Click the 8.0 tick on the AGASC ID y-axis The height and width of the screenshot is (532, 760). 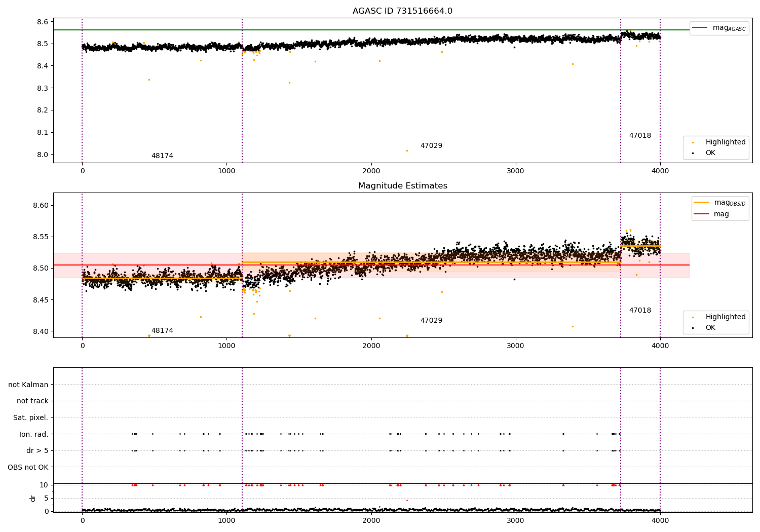(x=42, y=155)
